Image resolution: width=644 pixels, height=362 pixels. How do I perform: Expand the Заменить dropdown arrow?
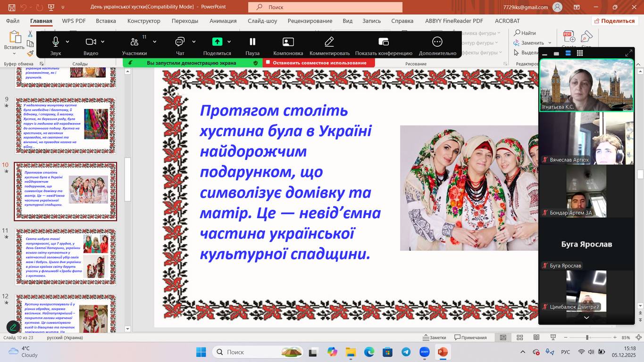549,43
